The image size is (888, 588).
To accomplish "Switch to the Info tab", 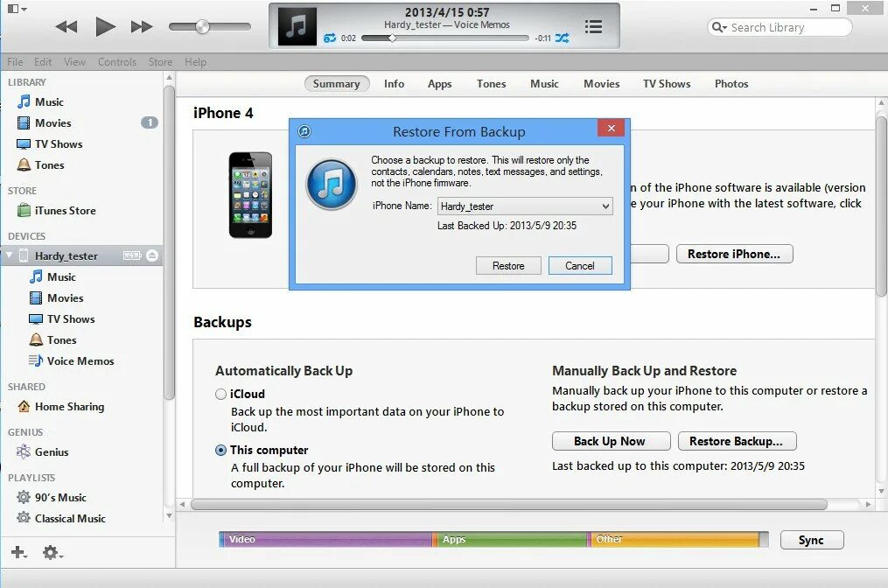I will [395, 84].
